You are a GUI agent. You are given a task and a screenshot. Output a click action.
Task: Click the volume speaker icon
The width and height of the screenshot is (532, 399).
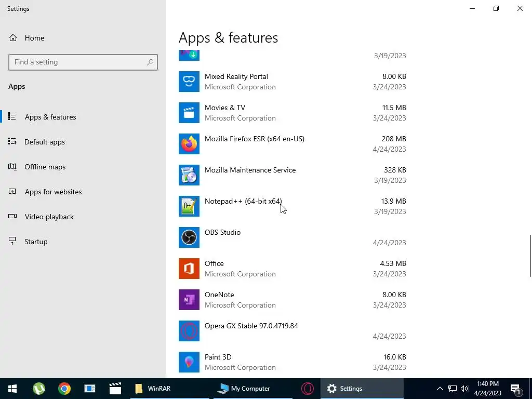tap(464, 389)
